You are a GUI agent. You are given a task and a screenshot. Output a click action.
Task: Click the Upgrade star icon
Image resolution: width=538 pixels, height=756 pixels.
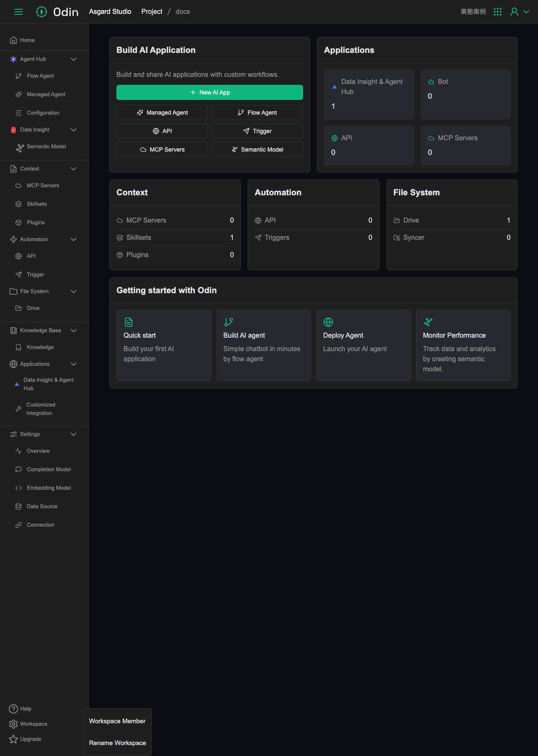(x=13, y=739)
